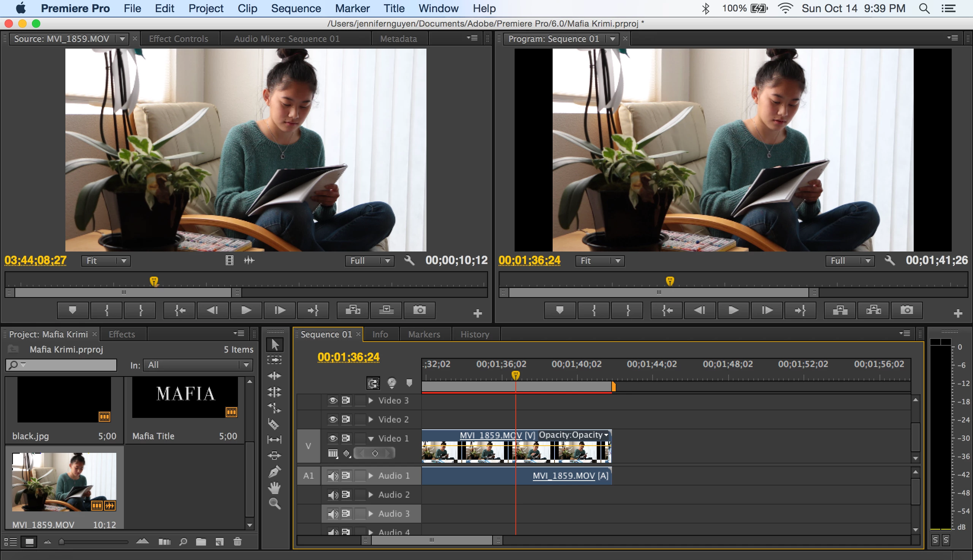Select the Pen tool in tools panel

(x=274, y=471)
